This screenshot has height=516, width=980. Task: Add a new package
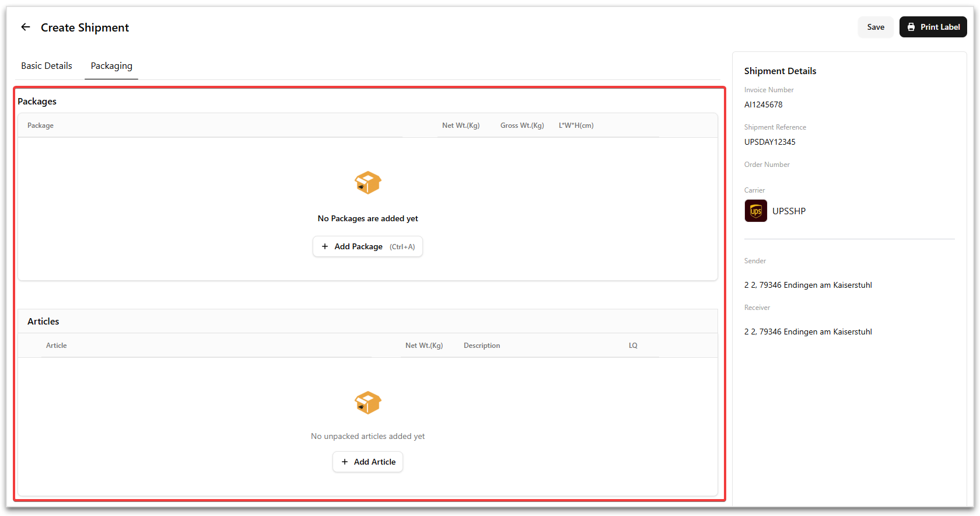367,246
